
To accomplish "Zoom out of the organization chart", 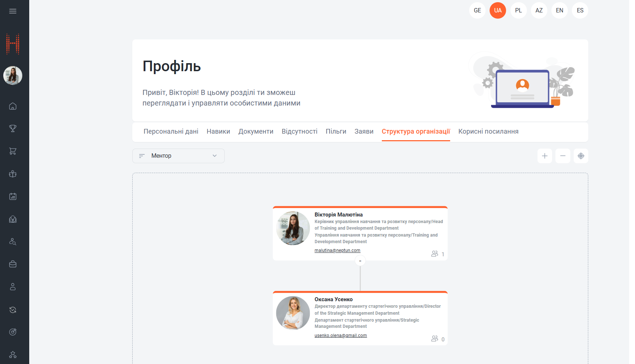I will click(563, 156).
